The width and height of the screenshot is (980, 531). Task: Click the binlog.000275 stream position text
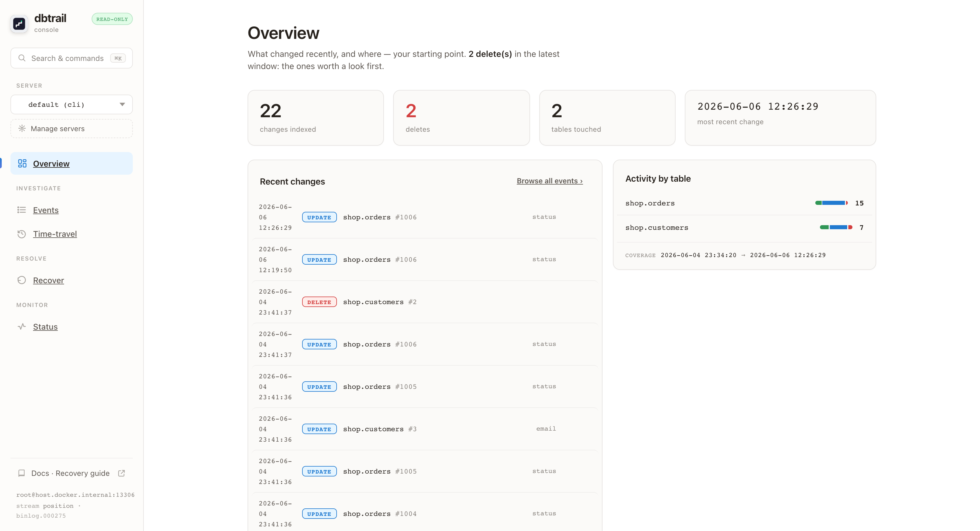tap(41, 515)
